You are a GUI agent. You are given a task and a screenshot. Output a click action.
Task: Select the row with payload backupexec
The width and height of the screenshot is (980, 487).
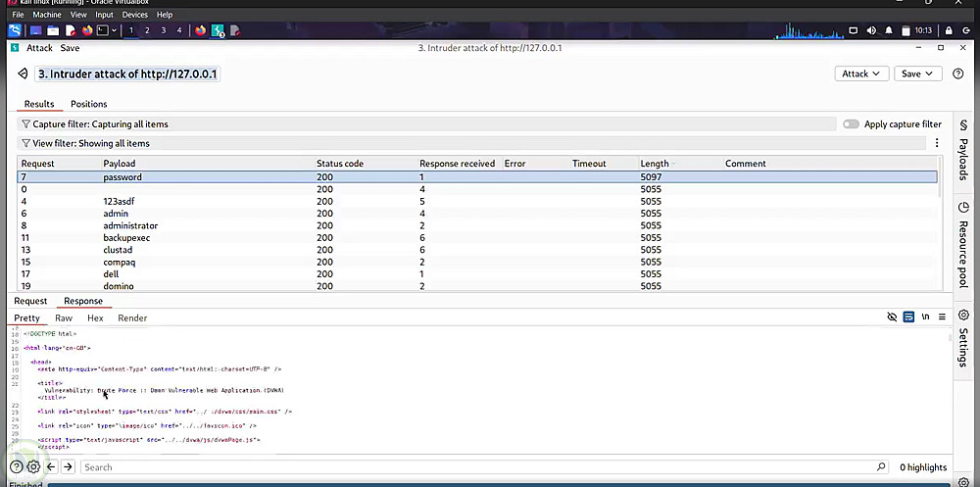pyautogui.click(x=477, y=237)
